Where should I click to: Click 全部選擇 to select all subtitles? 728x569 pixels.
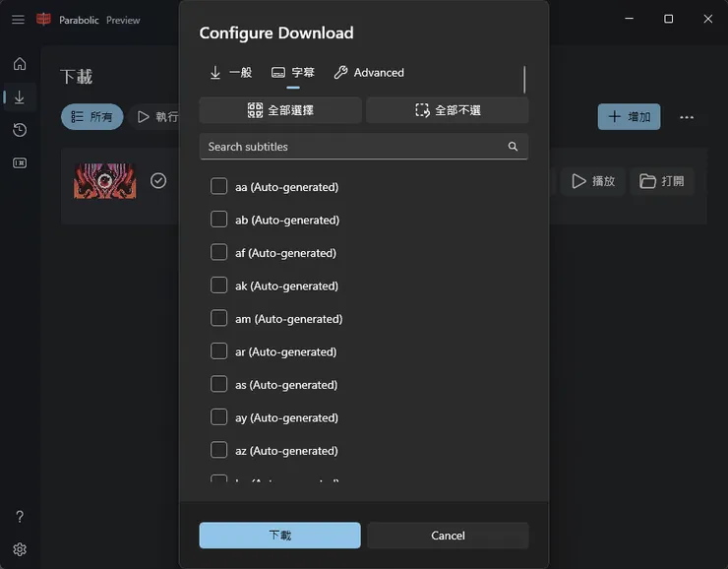tap(280, 110)
